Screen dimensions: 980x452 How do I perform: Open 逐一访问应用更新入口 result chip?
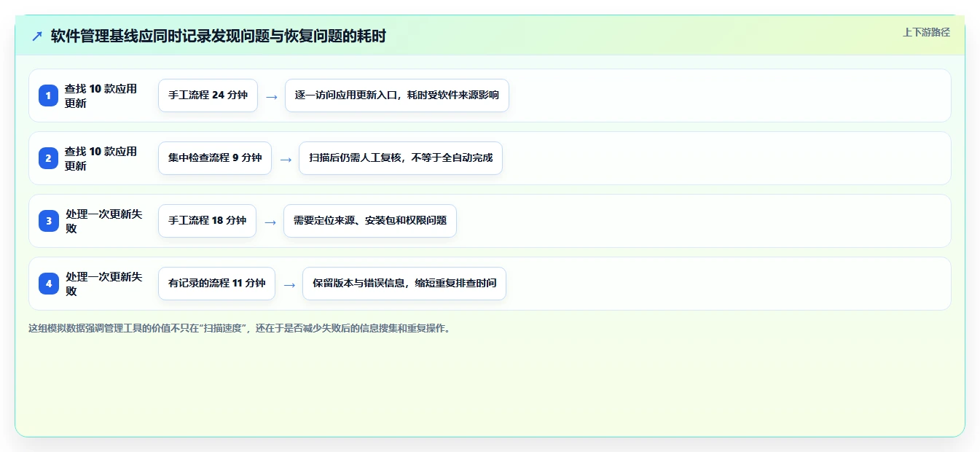pyautogui.click(x=397, y=96)
